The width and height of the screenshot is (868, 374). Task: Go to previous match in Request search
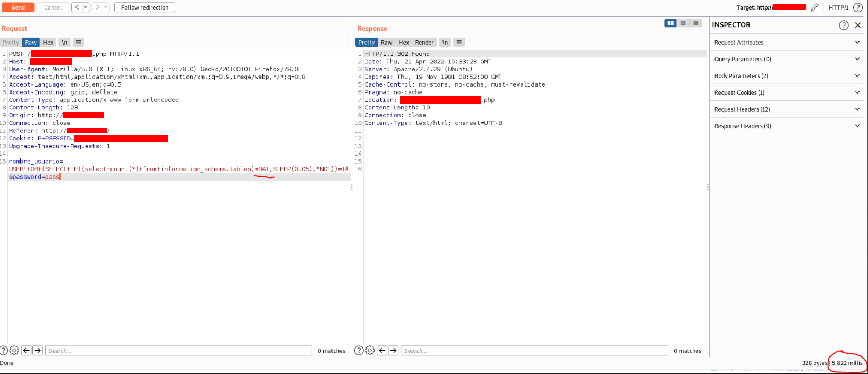coord(26,351)
